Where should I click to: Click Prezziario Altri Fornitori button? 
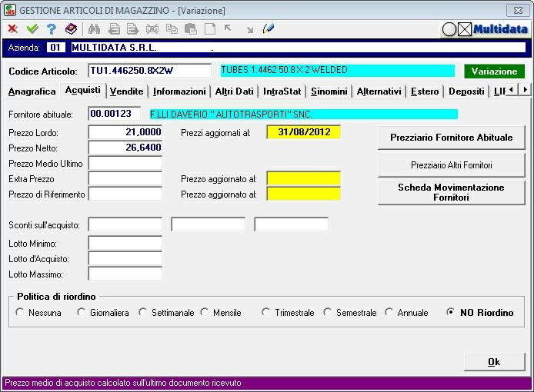pos(451,165)
